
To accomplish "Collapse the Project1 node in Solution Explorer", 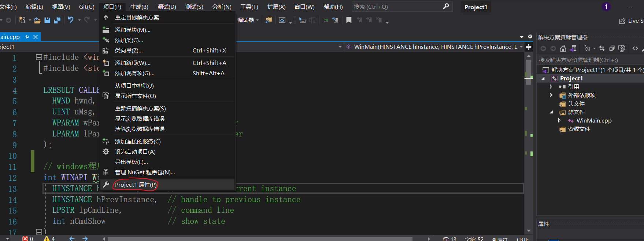I will point(543,78).
